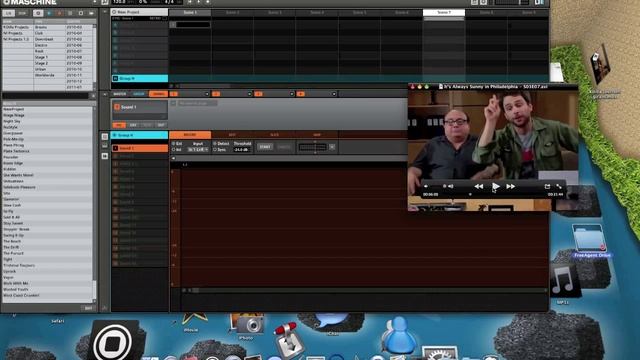Enter fullscreen in the QuickTime player
This screenshot has height=360, width=640.
click(559, 187)
